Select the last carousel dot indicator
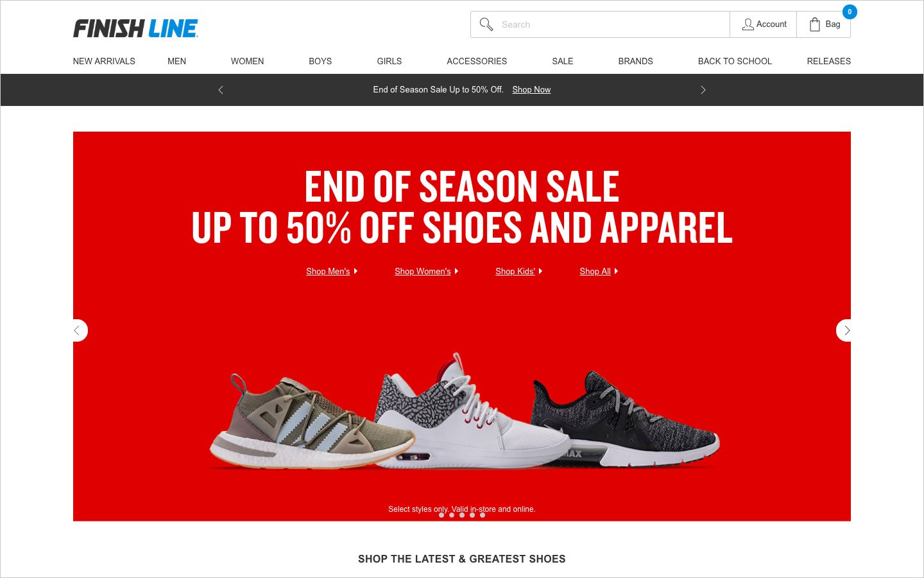Image resolution: width=924 pixels, height=578 pixels. coord(483,515)
